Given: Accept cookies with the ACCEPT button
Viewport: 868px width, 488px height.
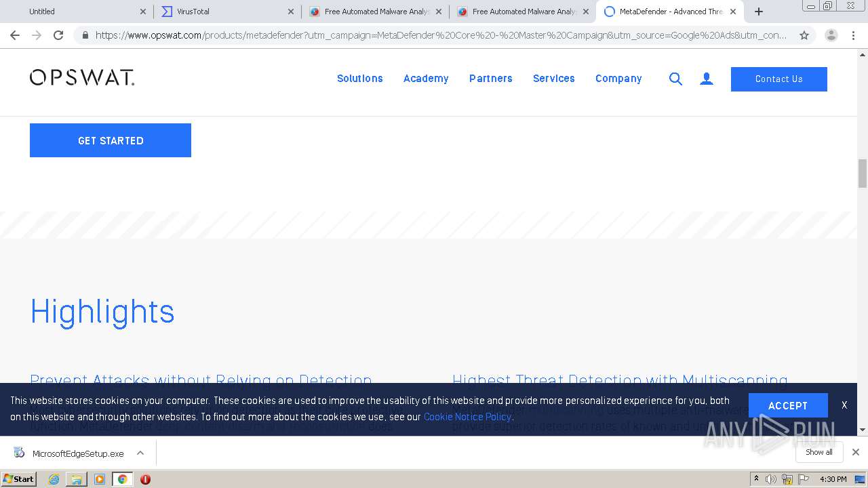Looking at the screenshot, I should coord(788,405).
